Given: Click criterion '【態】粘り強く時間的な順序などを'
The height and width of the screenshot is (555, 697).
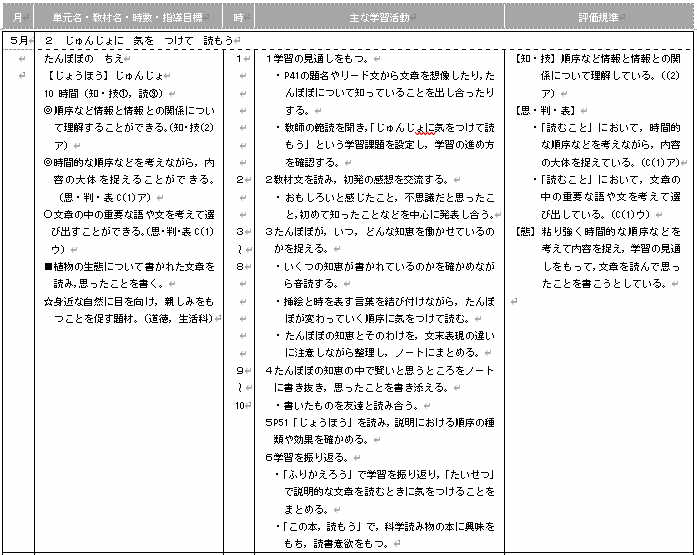Looking at the screenshot, I should [598, 232].
